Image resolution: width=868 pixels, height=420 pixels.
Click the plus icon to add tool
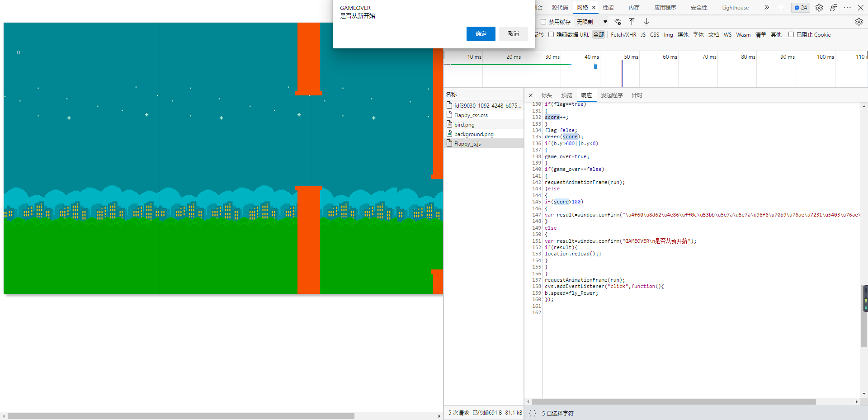(x=781, y=7)
